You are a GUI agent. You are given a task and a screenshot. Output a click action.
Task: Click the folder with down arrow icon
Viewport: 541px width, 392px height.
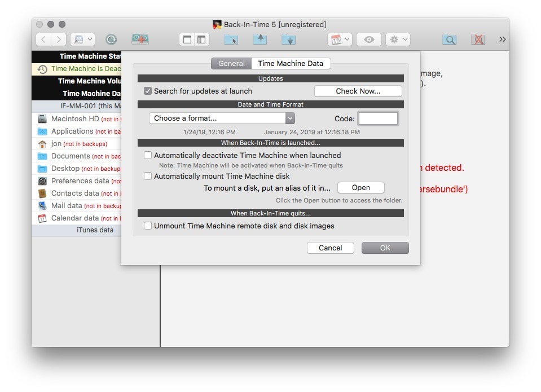pos(288,39)
